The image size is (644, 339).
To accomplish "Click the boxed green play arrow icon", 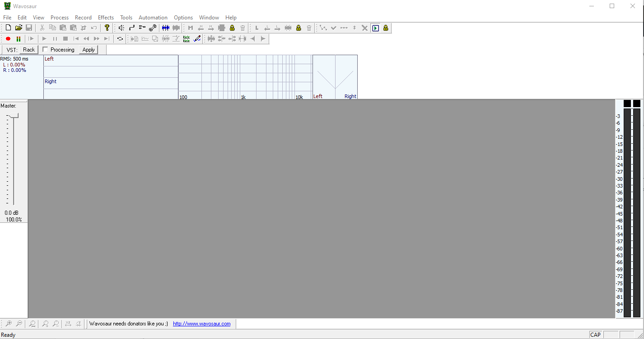I will pyautogui.click(x=375, y=28).
